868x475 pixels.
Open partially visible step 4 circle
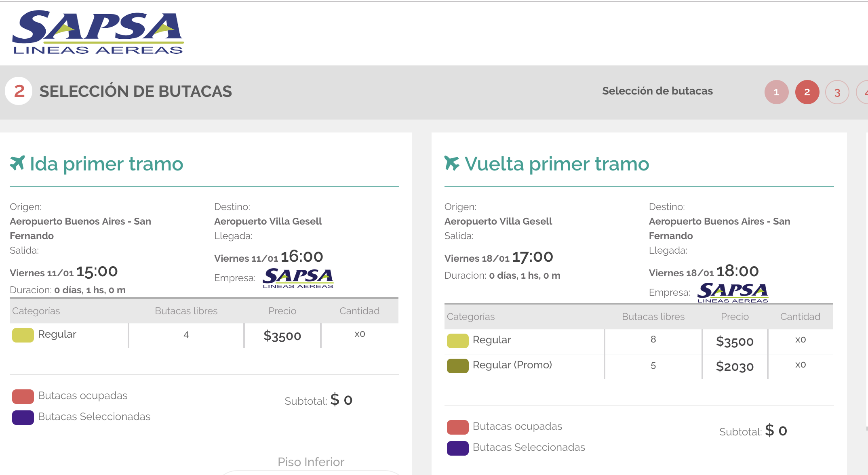pyautogui.click(x=863, y=92)
